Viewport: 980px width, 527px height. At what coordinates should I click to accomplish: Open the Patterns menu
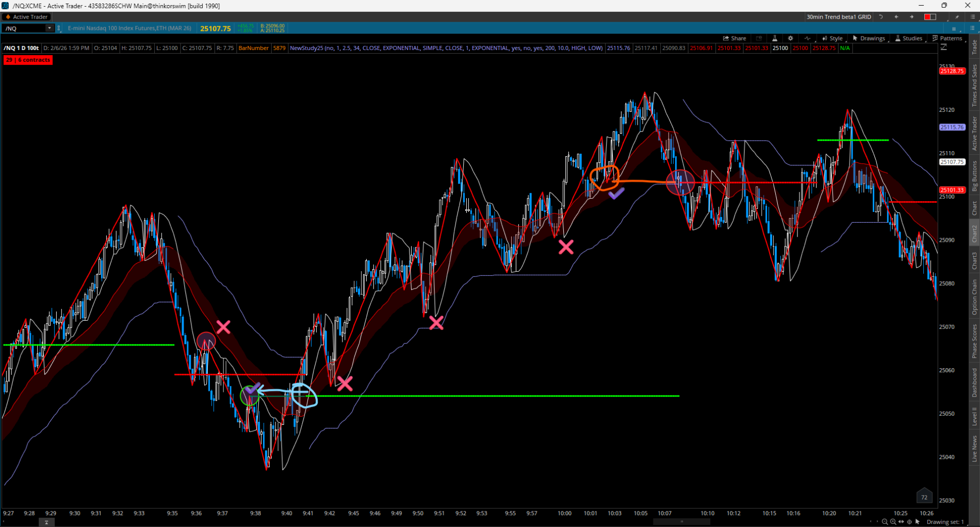click(x=947, y=38)
